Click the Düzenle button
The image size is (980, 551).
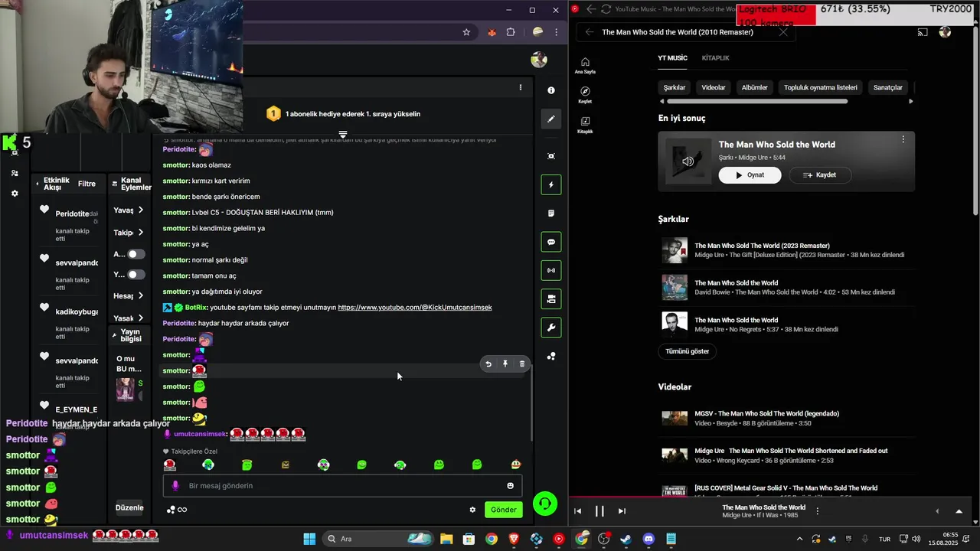[x=129, y=507]
